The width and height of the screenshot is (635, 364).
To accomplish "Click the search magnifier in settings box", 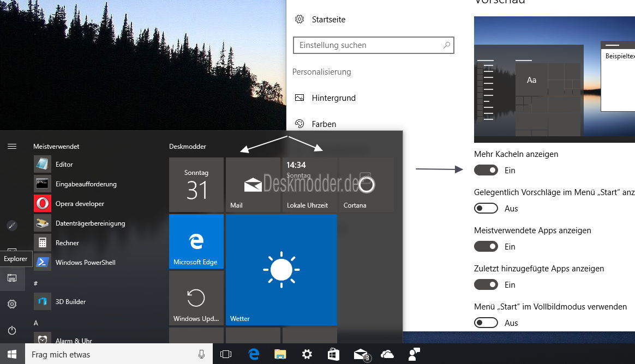I will click(x=447, y=45).
